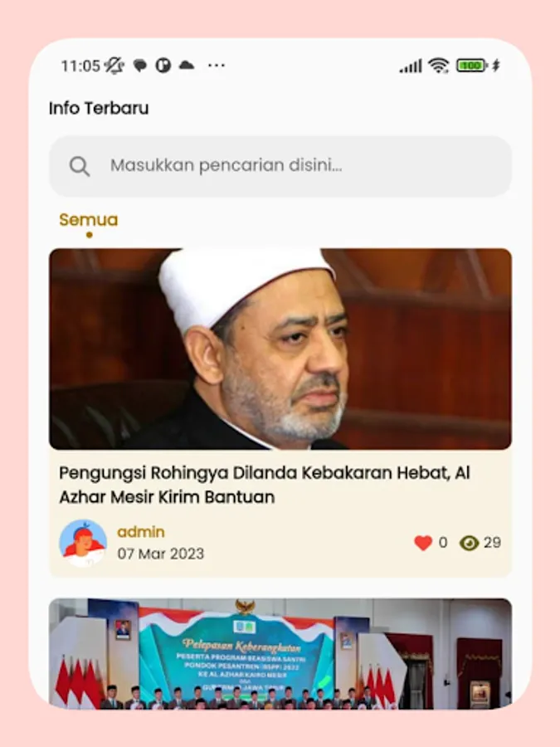
Task: Tap the muted bell status icon
Action: (x=114, y=66)
